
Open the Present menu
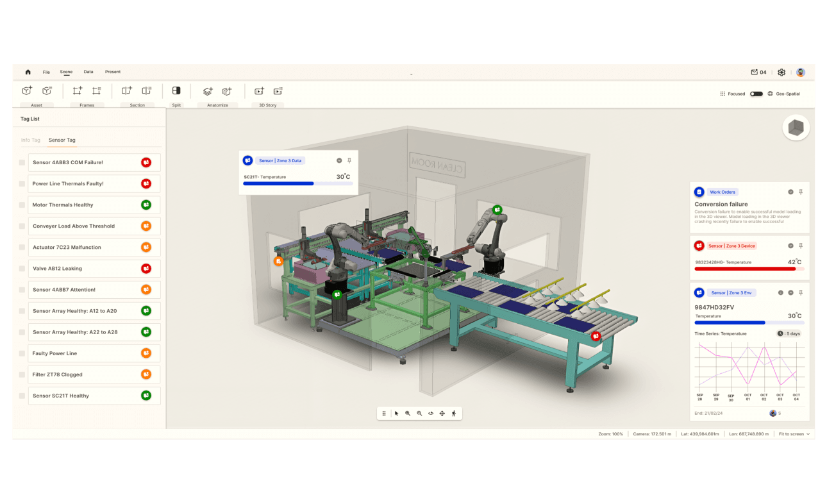pos(113,72)
